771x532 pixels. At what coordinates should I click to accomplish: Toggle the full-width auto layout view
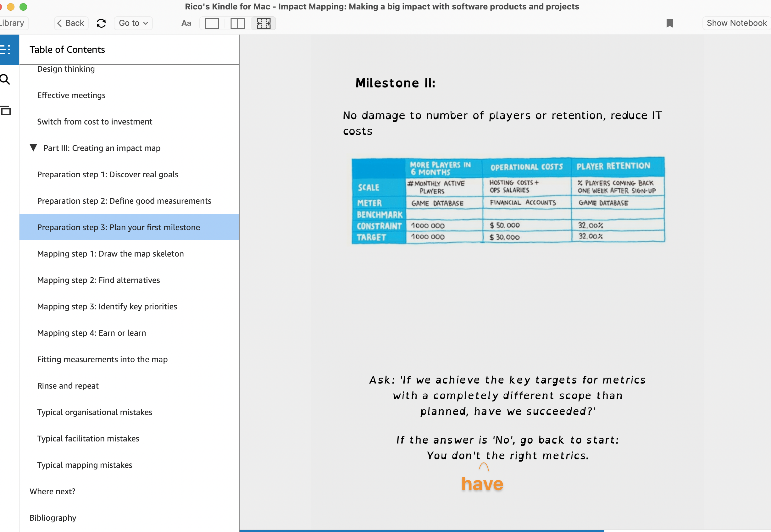263,23
